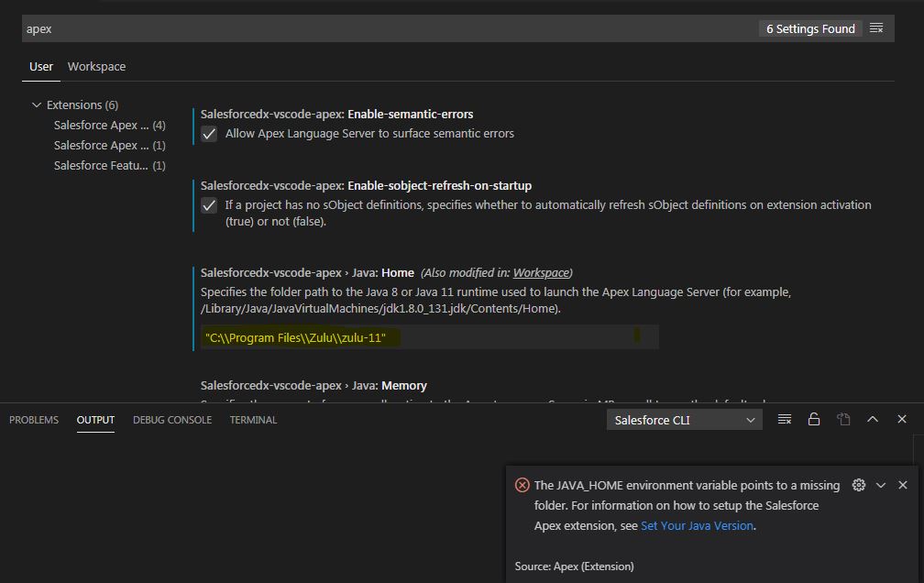Close the bottom output panel

point(902,419)
